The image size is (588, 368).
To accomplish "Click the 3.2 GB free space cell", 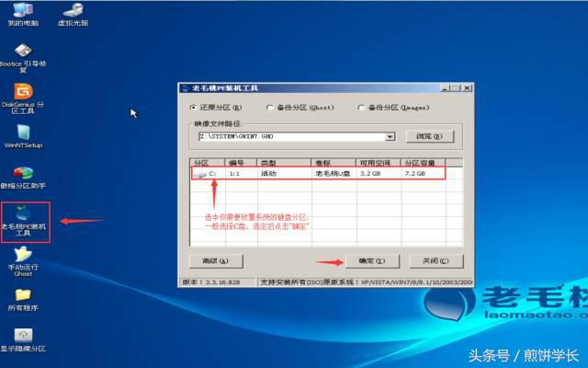I will click(370, 174).
